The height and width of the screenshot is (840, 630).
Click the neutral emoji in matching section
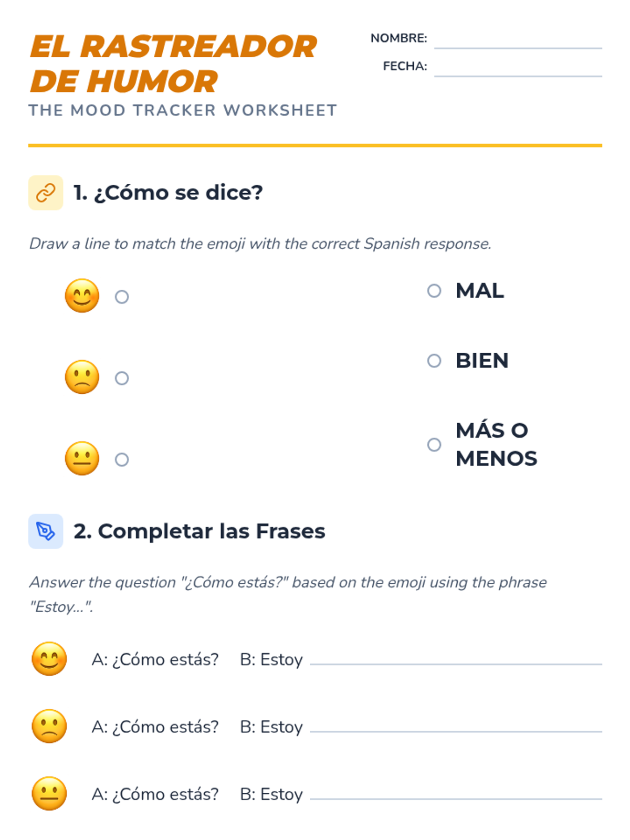[x=82, y=458]
